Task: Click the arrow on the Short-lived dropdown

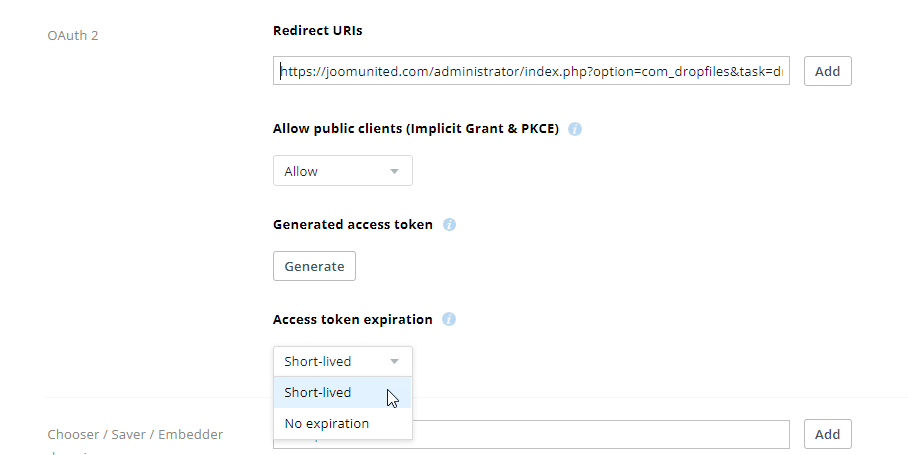Action: tap(395, 361)
